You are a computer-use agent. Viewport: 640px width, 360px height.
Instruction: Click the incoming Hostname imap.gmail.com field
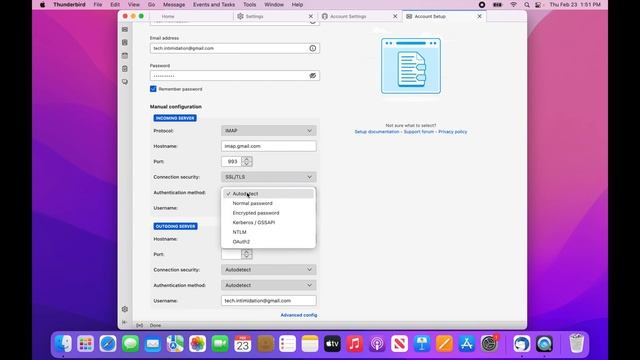coord(269,146)
